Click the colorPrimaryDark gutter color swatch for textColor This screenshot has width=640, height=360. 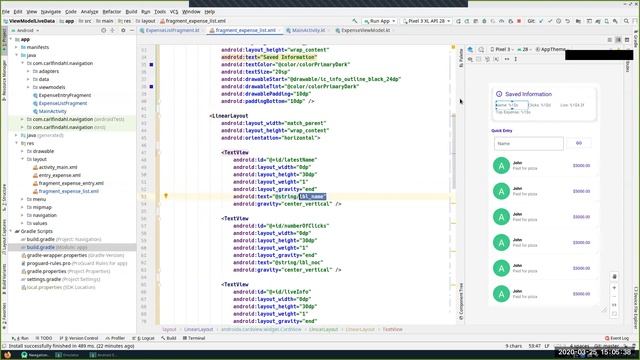click(x=151, y=64)
